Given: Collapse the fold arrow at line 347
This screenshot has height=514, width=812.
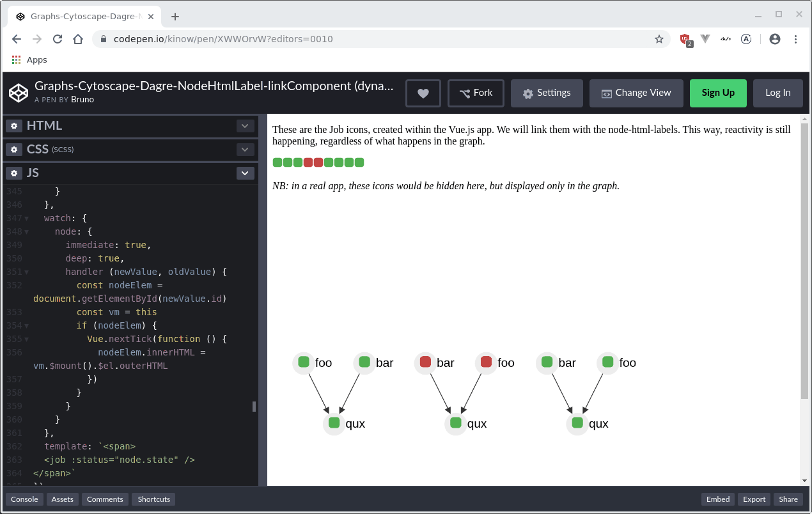Looking at the screenshot, I should 26,219.
